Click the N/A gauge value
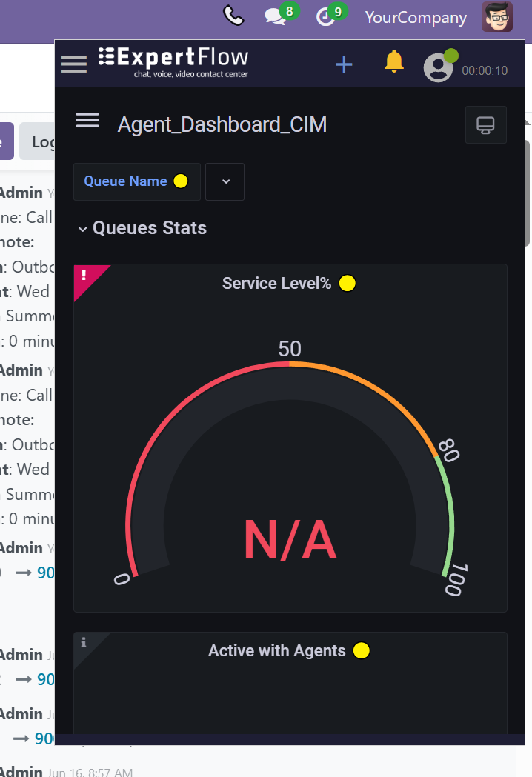Image resolution: width=532 pixels, height=777 pixels. point(290,540)
